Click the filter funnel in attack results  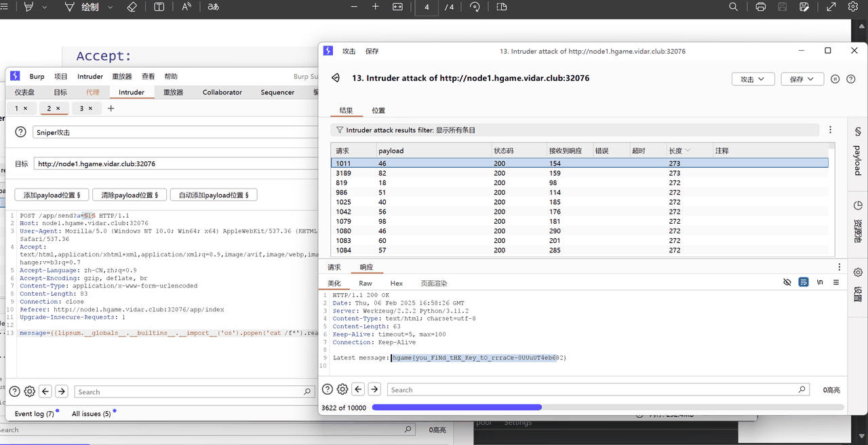(x=340, y=130)
